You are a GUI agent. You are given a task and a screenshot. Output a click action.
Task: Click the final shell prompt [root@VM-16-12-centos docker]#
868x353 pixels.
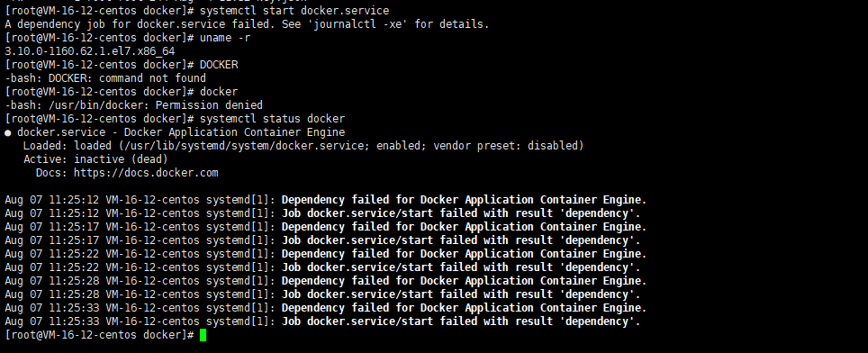[x=99, y=335]
